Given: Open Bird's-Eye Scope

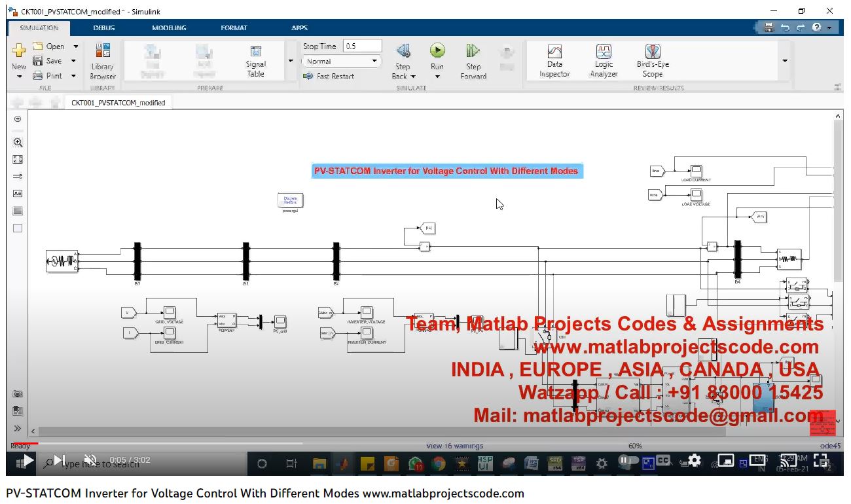Looking at the screenshot, I should tap(653, 61).
